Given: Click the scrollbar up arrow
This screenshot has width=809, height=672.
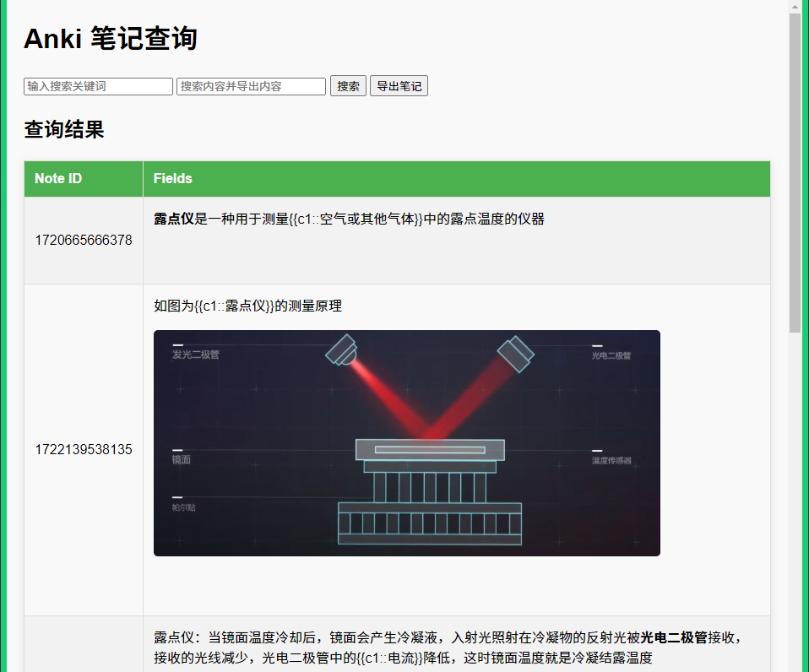Looking at the screenshot, I should click(795, 7).
